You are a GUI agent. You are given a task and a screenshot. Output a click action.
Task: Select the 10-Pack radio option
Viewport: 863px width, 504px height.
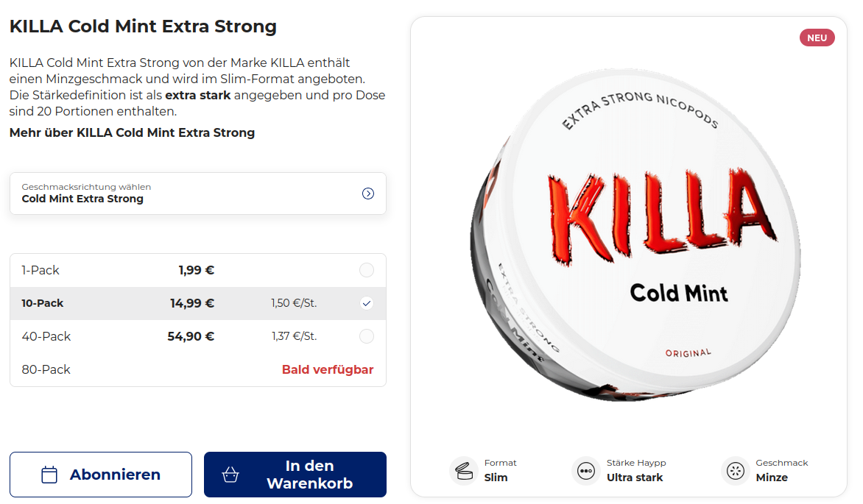367,303
